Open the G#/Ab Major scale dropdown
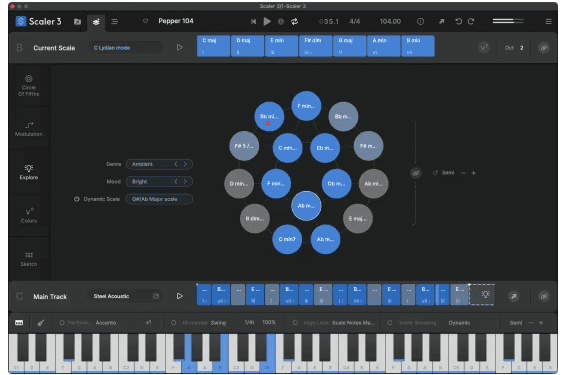Image resolution: width=567 pixels, height=375 pixels. pyautogui.click(x=159, y=199)
